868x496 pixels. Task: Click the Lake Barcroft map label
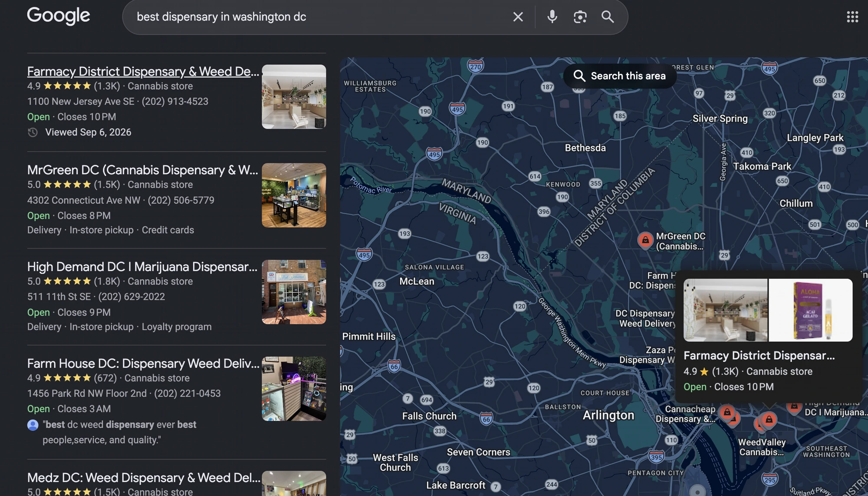[456, 485]
